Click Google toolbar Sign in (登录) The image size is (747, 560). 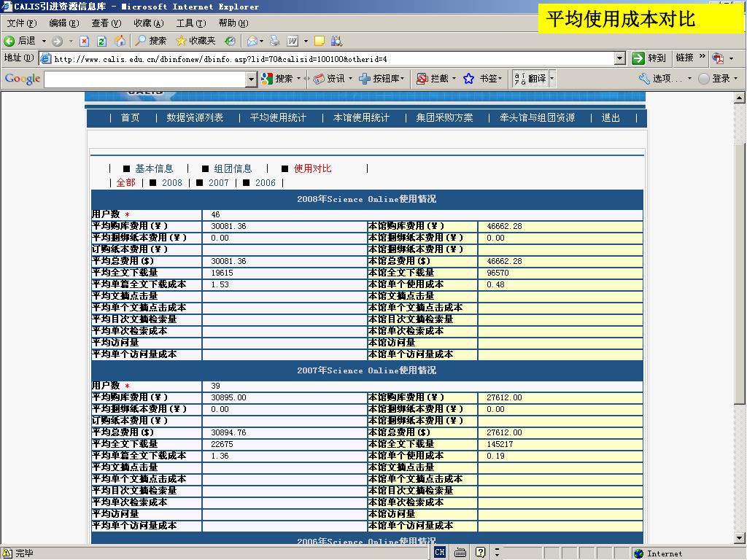[x=713, y=79]
